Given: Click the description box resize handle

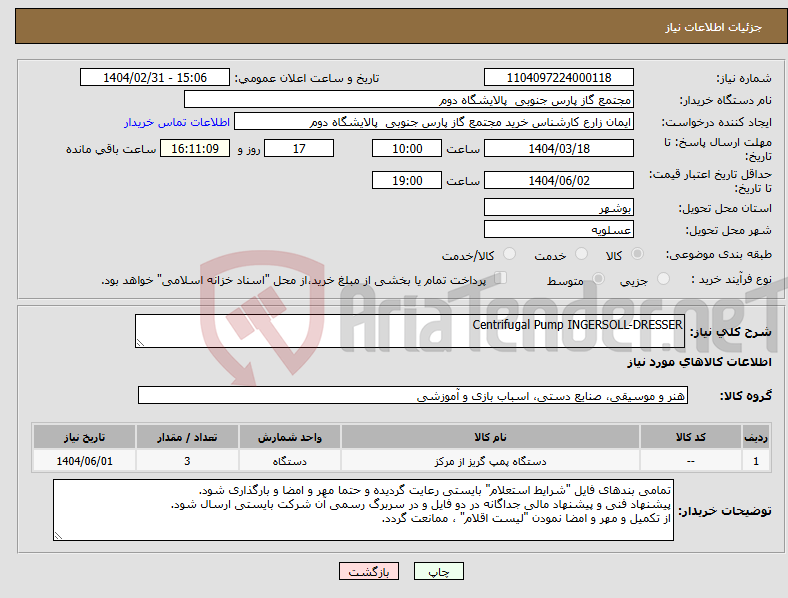Looking at the screenshot, I should click(x=140, y=343).
